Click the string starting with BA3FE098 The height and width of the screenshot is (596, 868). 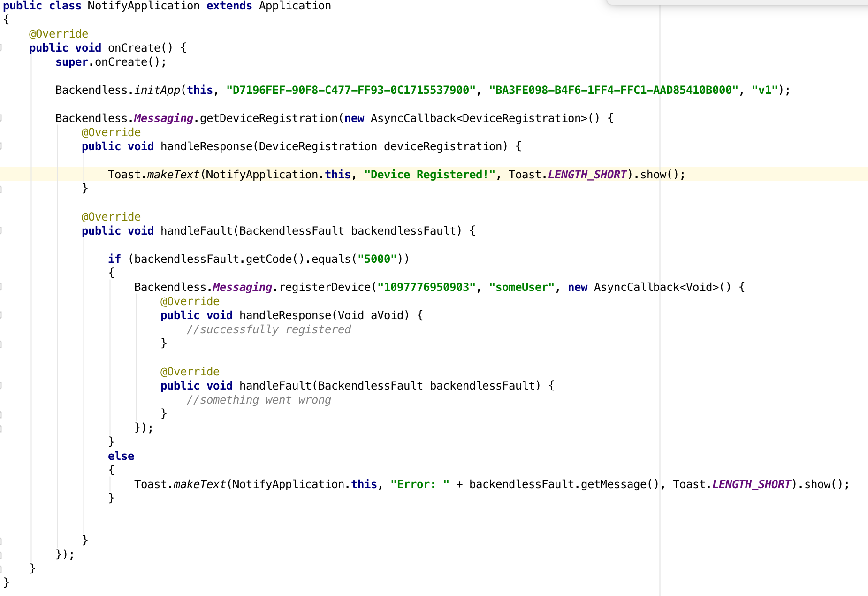(x=614, y=90)
